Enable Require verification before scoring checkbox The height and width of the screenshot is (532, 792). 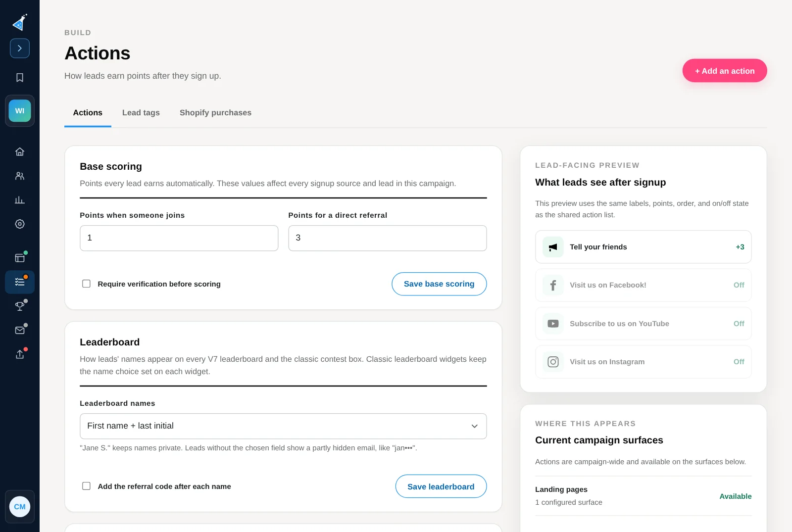pyautogui.click(x=86, y=284)
